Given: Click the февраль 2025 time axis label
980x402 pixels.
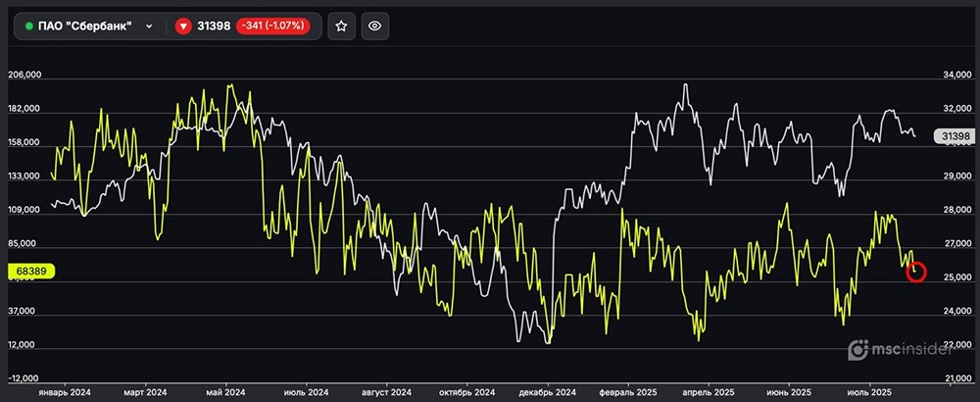Looking at the screenshot, I should 628,392.
